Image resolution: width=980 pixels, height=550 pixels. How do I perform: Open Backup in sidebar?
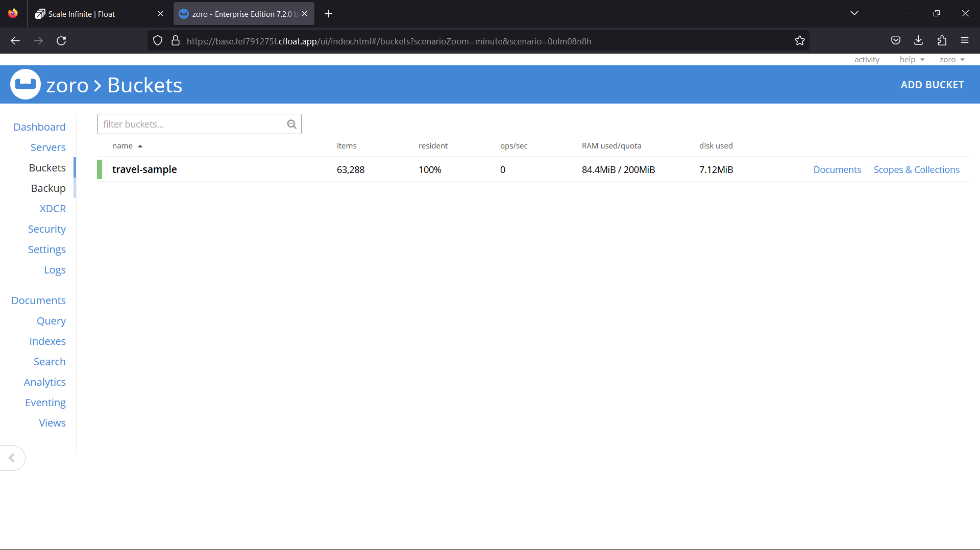(48, 188)
